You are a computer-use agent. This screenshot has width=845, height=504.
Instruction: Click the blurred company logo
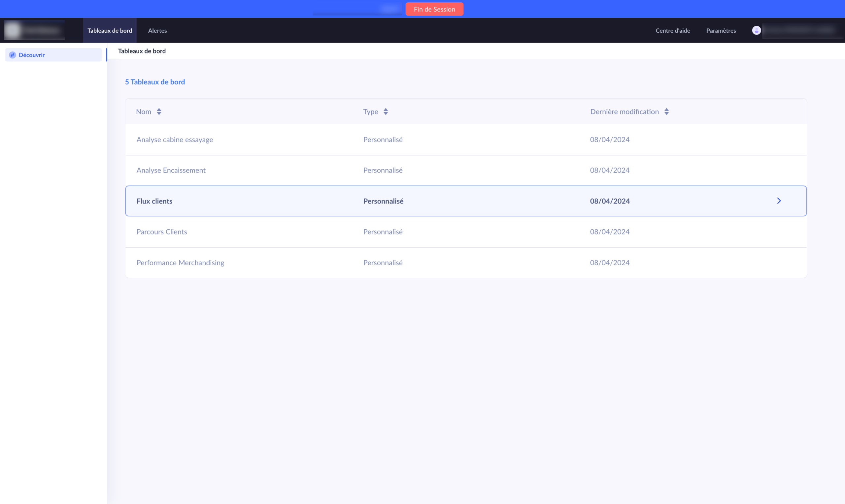click(34, 31)
